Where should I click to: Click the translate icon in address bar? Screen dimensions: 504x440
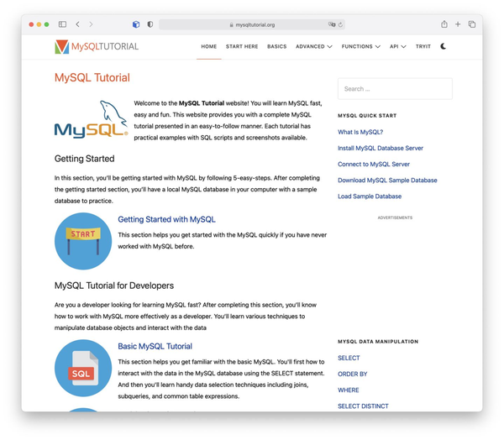coord(332,24)
